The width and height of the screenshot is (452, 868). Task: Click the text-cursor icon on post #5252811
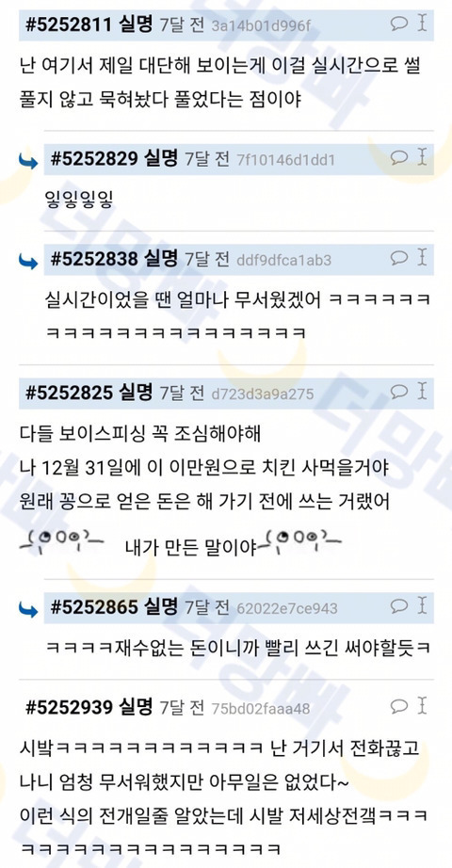(422, 23)
